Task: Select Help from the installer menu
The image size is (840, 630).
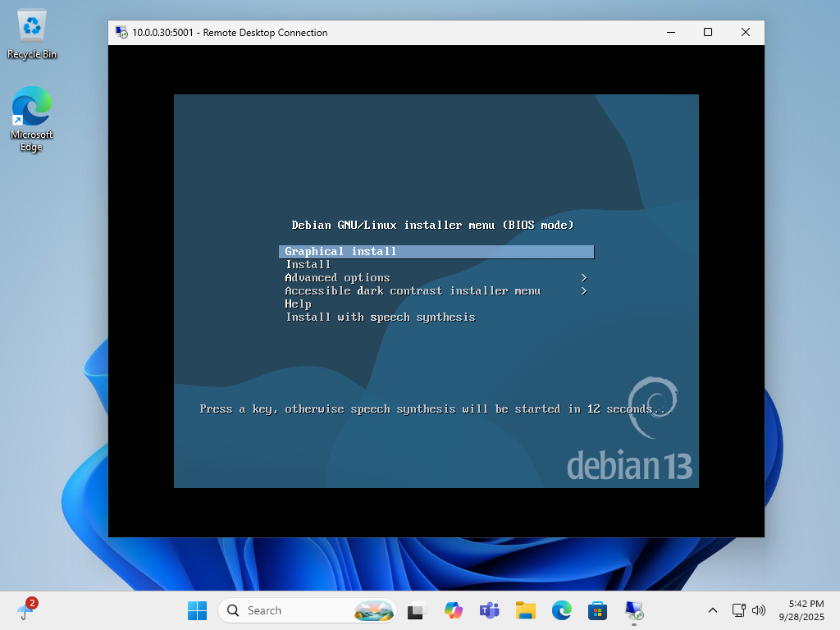Action: pos(299,304)
